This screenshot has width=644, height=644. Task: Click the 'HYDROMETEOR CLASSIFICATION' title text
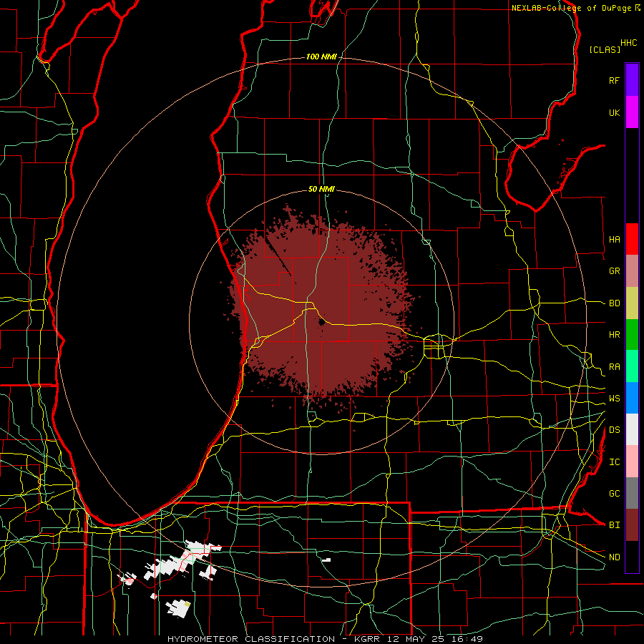pos(251,639)
